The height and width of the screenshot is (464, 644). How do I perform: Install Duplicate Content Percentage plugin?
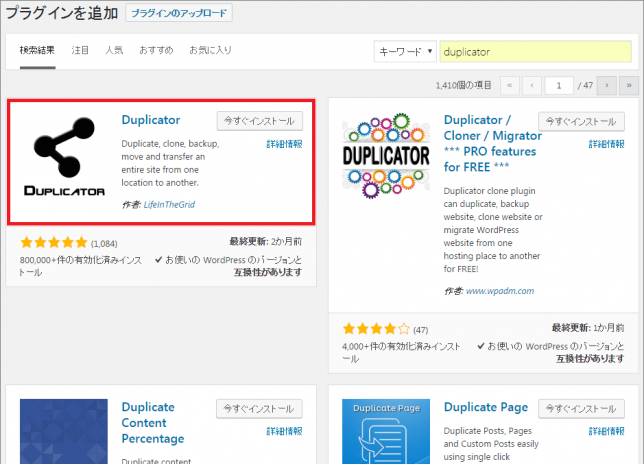[x=260, y=409]
